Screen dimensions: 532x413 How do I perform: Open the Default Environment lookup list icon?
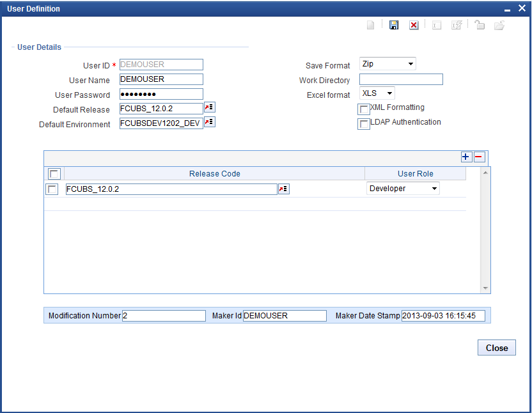(209, 122)
